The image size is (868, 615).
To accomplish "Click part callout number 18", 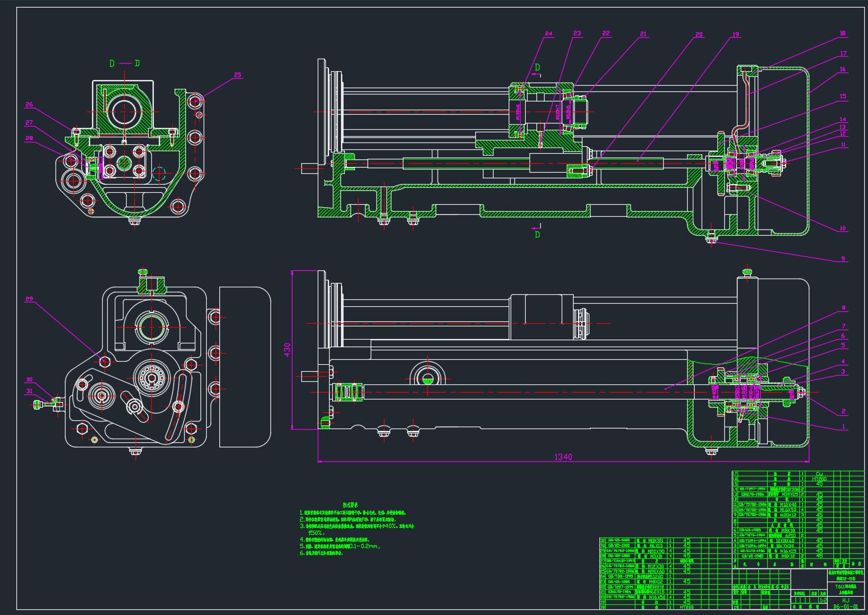I will [x=843, y=33].
